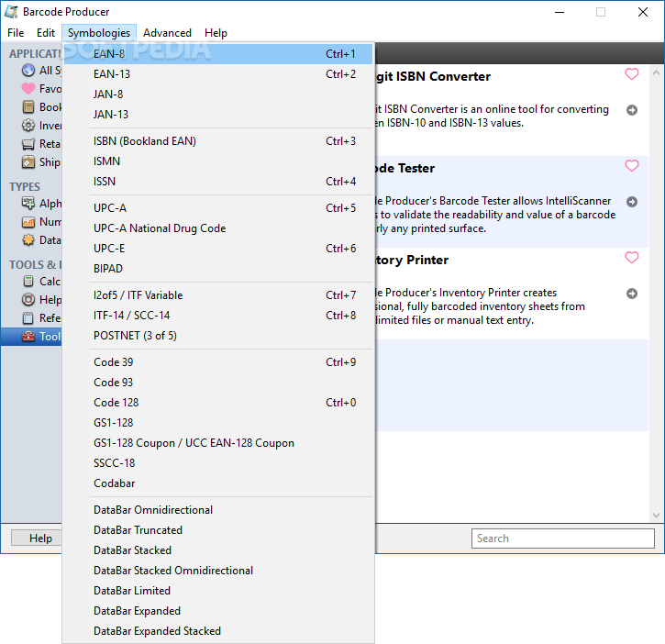
Task: Click the Tools toolbox icon
Action: click(x=28, y=337)
